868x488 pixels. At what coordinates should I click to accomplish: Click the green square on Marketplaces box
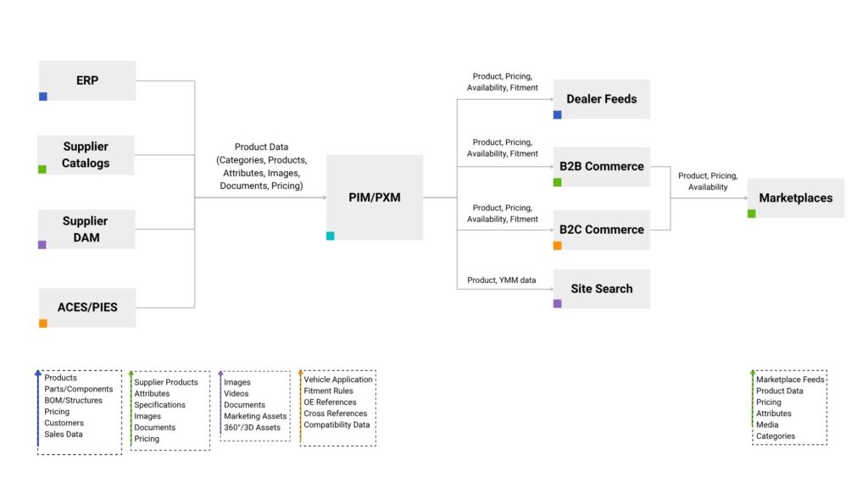[752, 213]
